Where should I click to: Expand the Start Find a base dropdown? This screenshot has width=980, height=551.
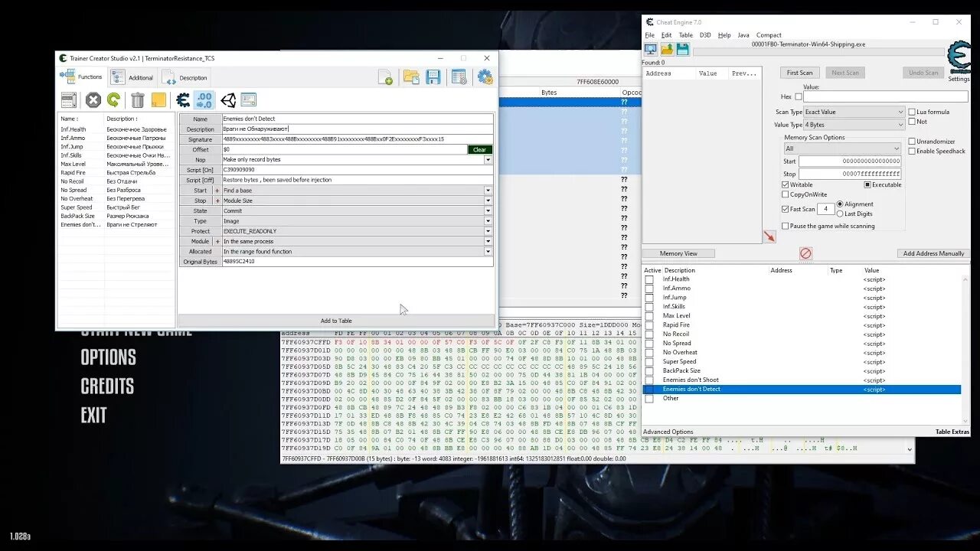(488, 191)
